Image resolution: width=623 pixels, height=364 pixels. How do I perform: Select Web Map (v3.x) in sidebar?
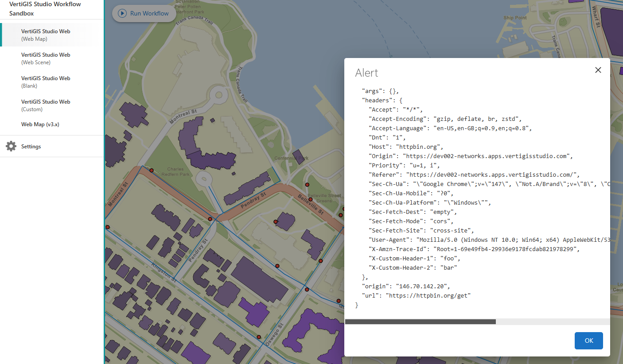[x=52, y=124]
